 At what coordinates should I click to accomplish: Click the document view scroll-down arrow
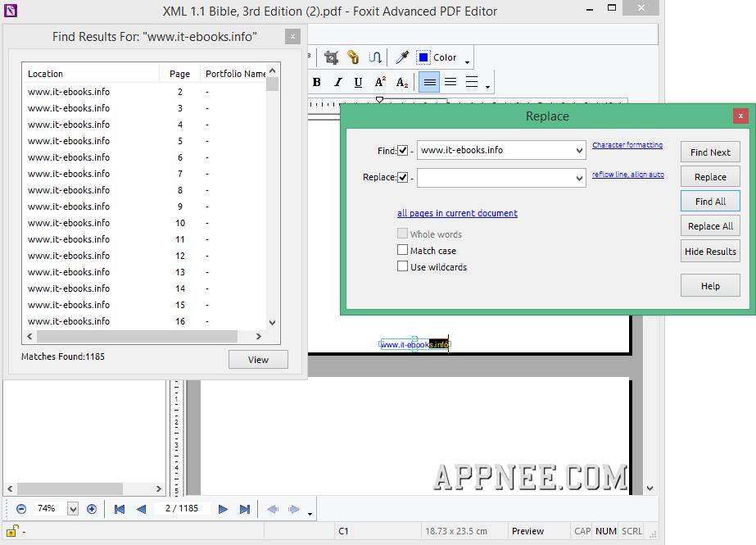coord(650,488)
